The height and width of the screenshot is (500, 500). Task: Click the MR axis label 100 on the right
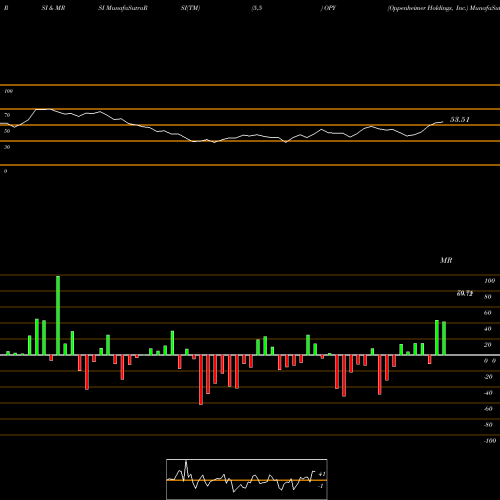tap(489, 281)
